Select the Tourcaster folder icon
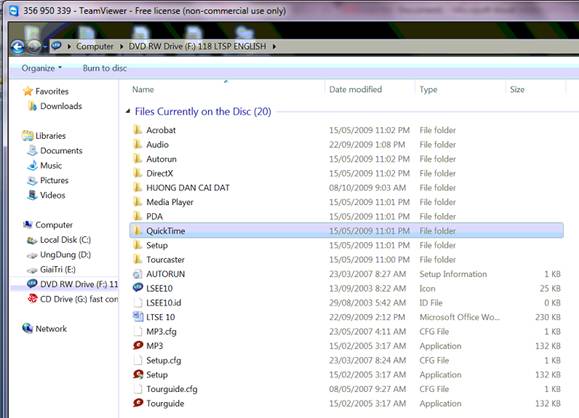The image size is (579, 418). 137,259
